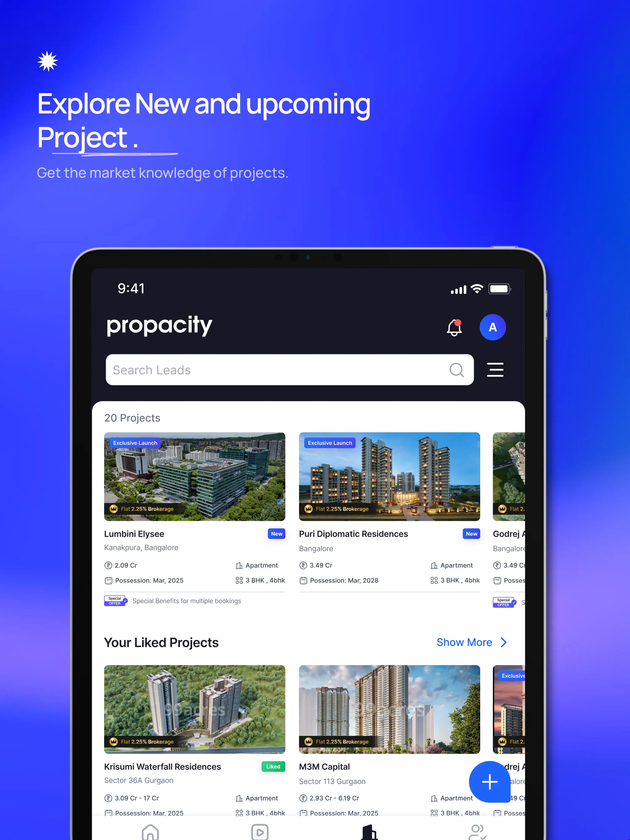Click Show More for liked projects
Screen dimensions: 630x840
pos(473,642)
